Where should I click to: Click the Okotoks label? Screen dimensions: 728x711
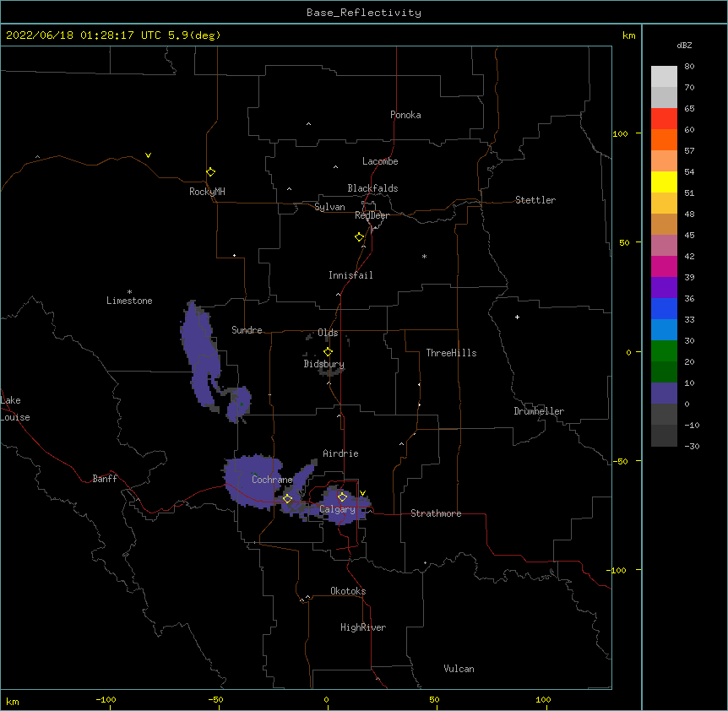point(348,591)
